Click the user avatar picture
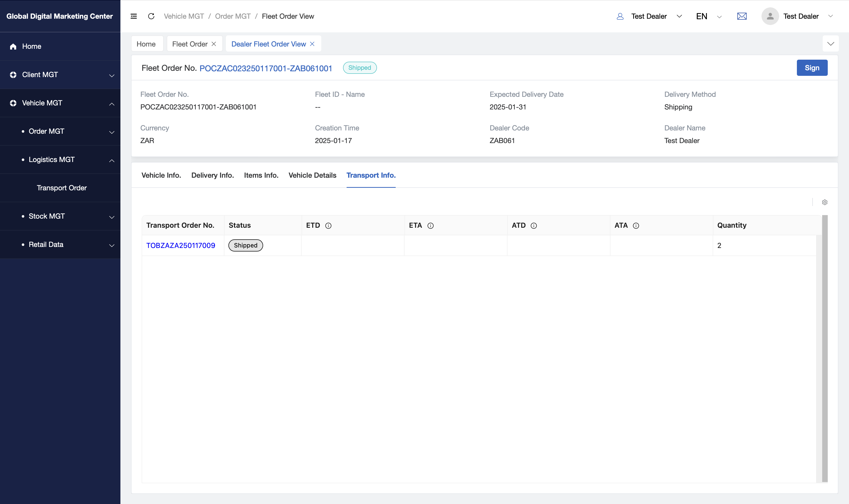This screenshot has width=849, height=504. pyautogui.click(x=770, y=16)
